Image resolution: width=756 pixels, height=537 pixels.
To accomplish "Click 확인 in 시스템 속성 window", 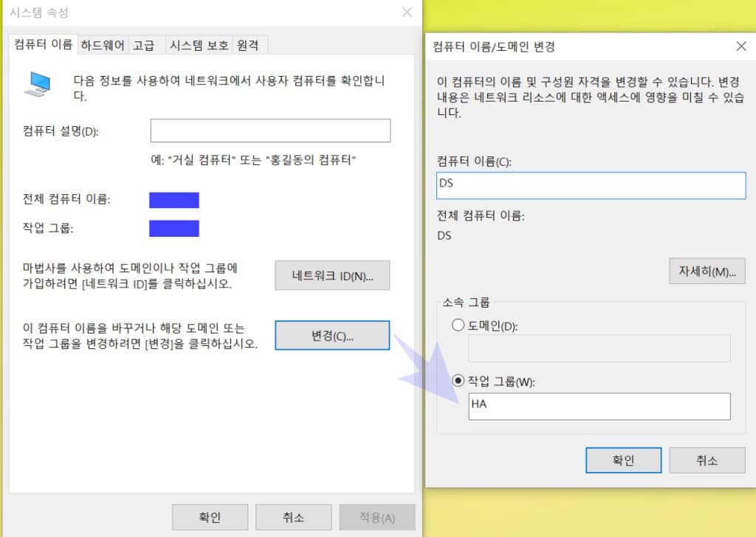I will [x=209, y=517].
